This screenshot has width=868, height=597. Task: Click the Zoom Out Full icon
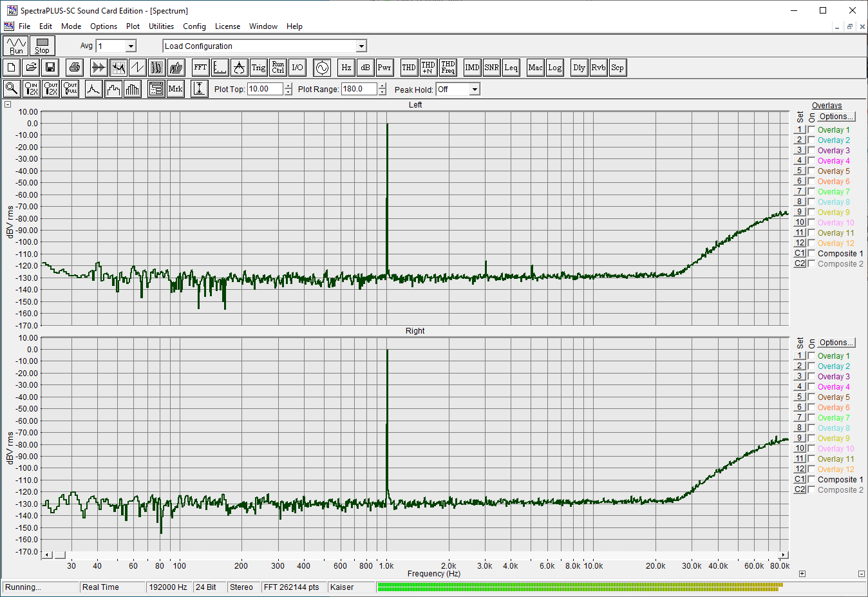[70, 89]
